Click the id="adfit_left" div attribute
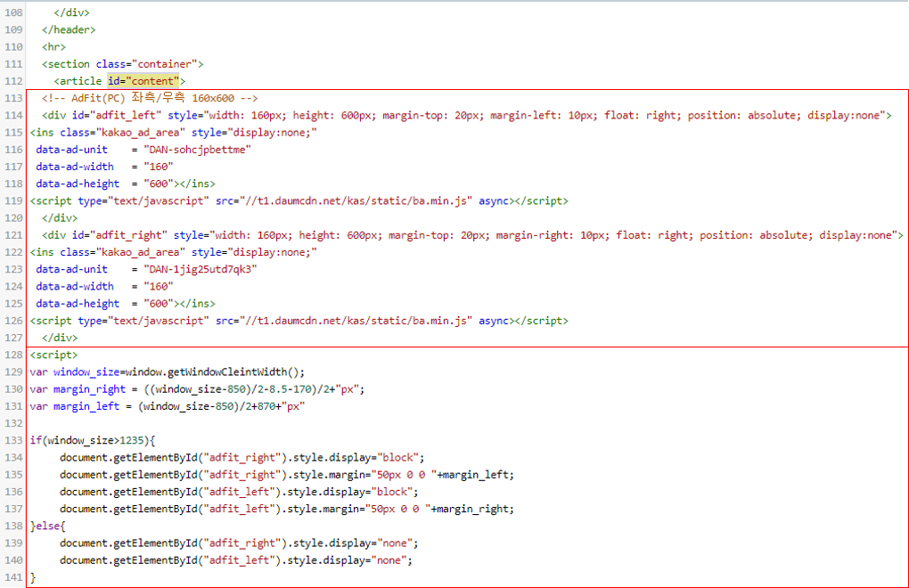The width and height of the screenshot is (909, 588). [x=116, y=115]
